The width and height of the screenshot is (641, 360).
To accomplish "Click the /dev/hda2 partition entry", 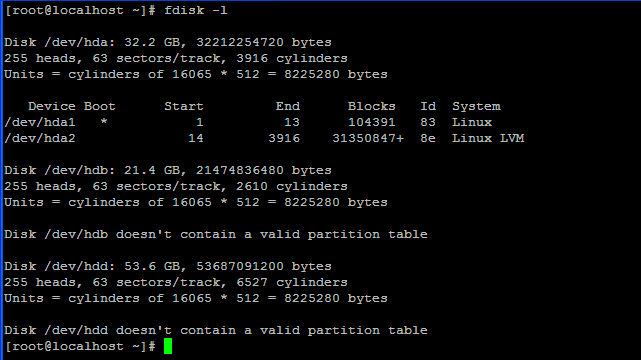I will [40, 138].
